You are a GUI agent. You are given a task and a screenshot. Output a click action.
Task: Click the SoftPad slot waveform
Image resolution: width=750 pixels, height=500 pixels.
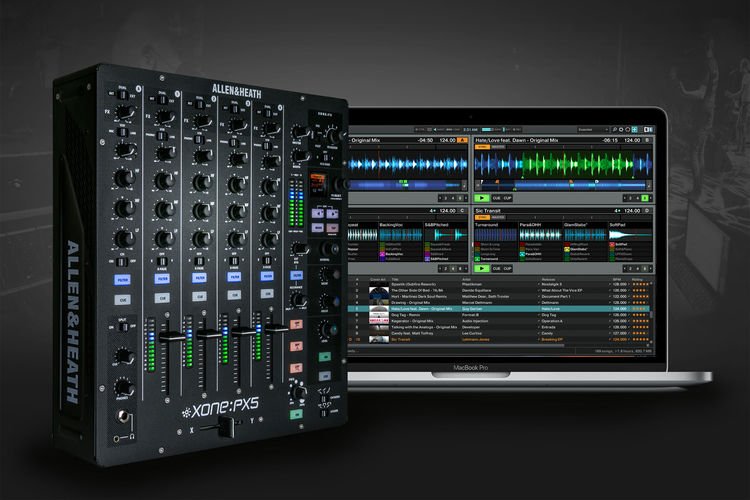click(630, 234)
